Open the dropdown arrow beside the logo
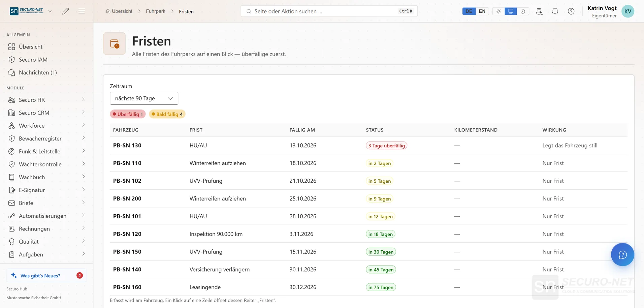This screenshot has width=644, height=308. click(x=50, y=11)
